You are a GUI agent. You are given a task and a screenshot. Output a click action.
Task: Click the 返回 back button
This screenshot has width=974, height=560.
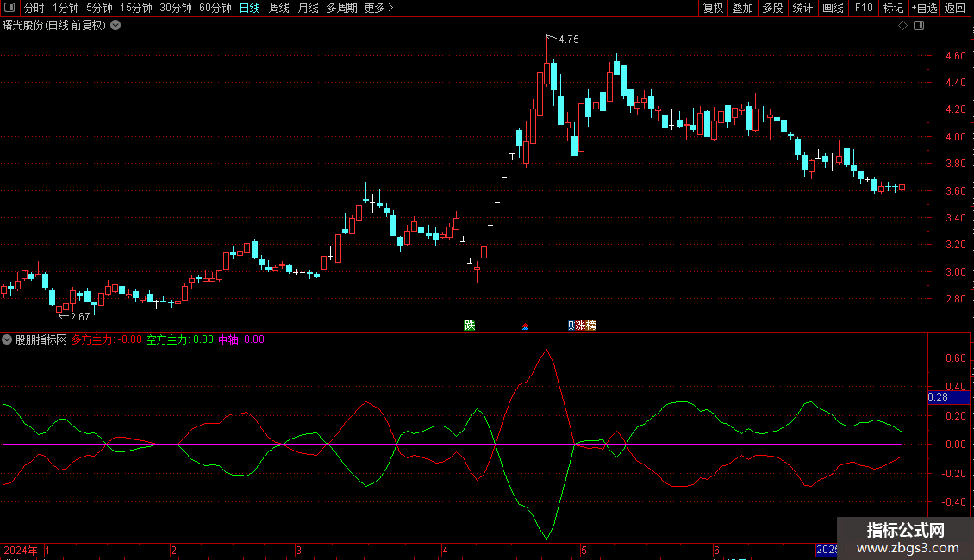[x=955, y=8]
